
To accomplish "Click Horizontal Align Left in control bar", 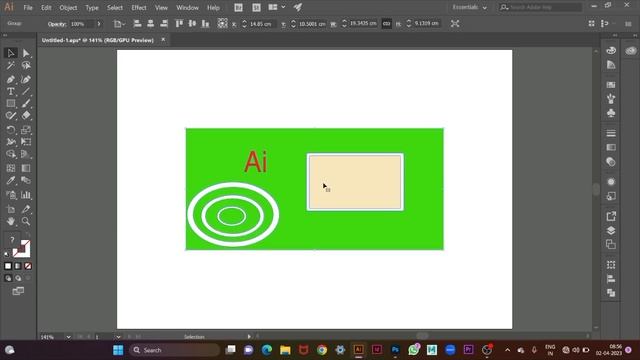I will (138, 24).
